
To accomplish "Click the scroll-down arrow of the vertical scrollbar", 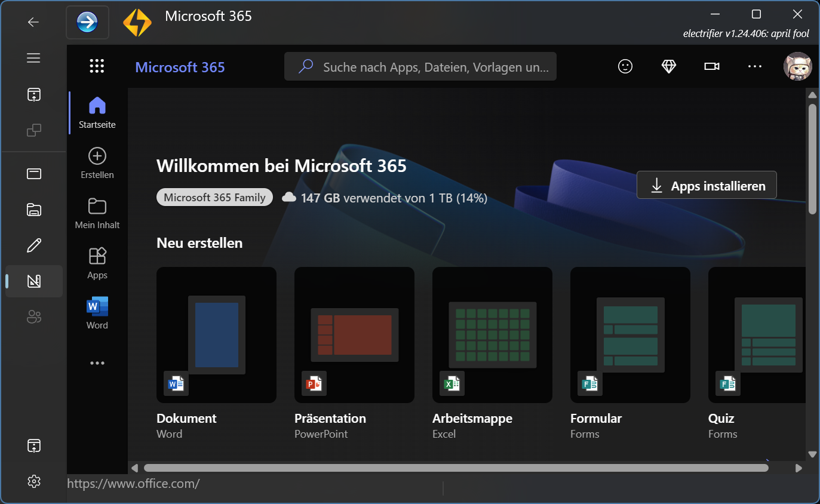I will pyautogui.click(x=812, y=454).
